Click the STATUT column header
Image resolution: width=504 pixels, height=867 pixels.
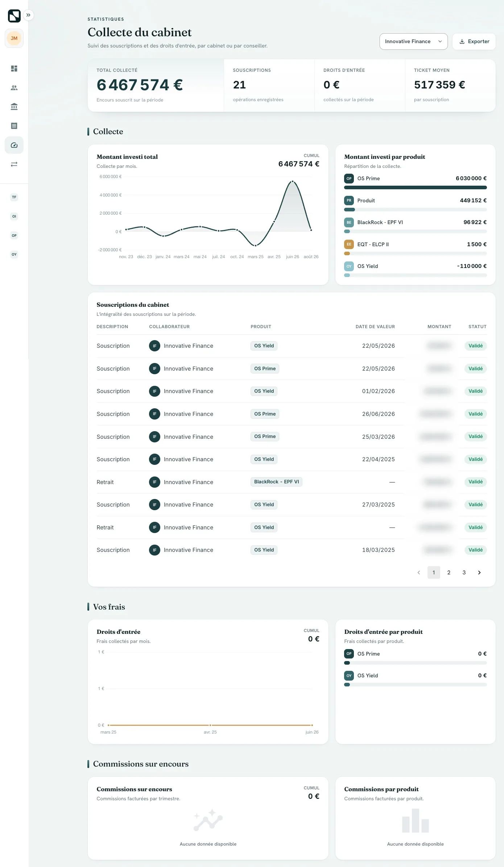pos(477,327)
